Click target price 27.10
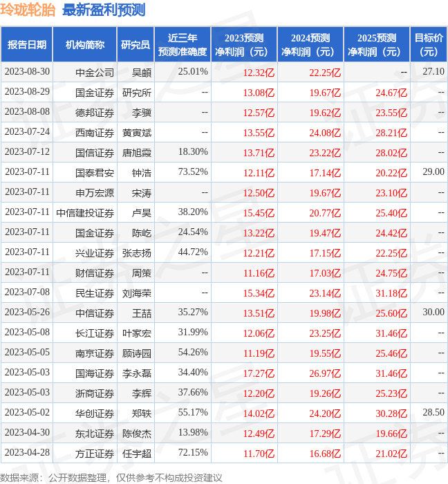The image size is (448, 484). click(433, 72)
